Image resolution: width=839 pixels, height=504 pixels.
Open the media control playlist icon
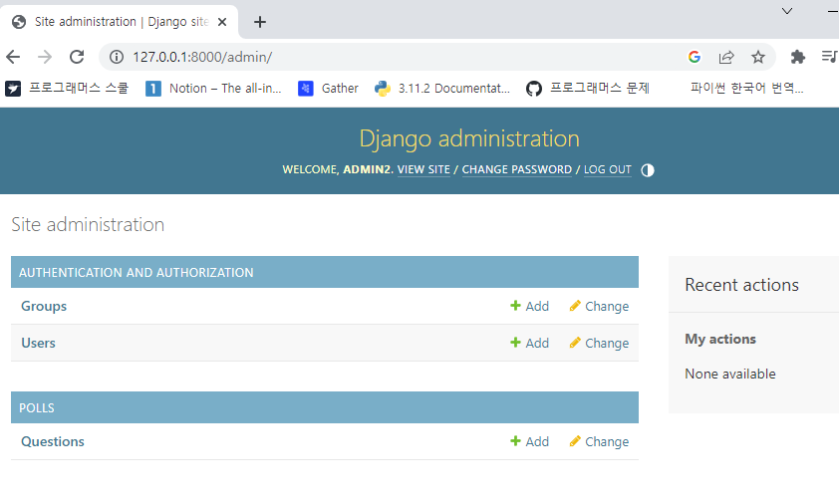pos(829,56)
